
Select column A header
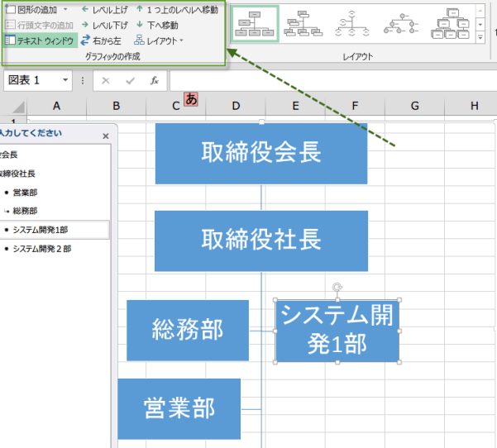[56, 106]
